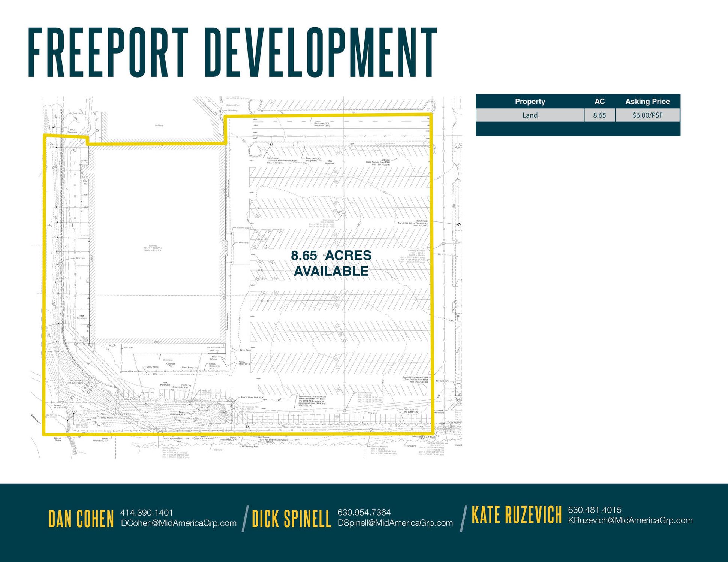
Task: Click DCohen@MidAmericaGrp.com email address
Action: 178,523
